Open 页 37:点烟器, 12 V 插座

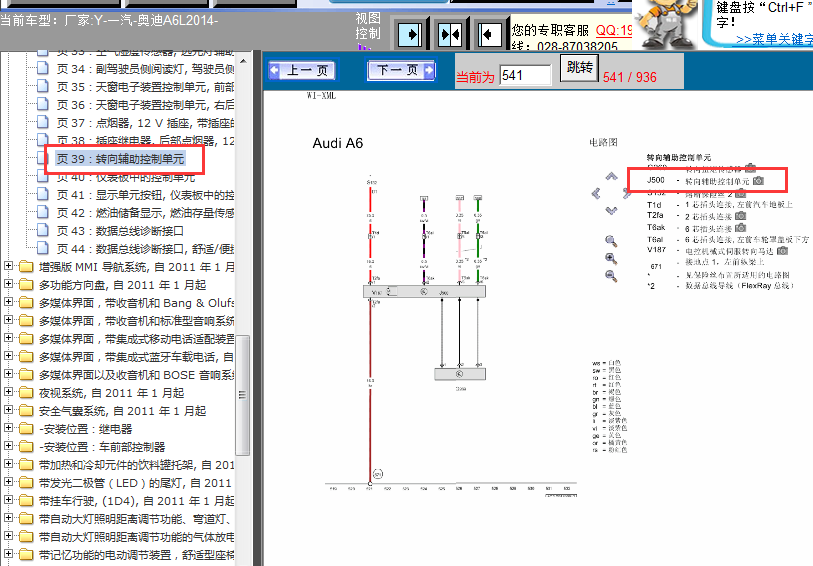pos(145,123)
